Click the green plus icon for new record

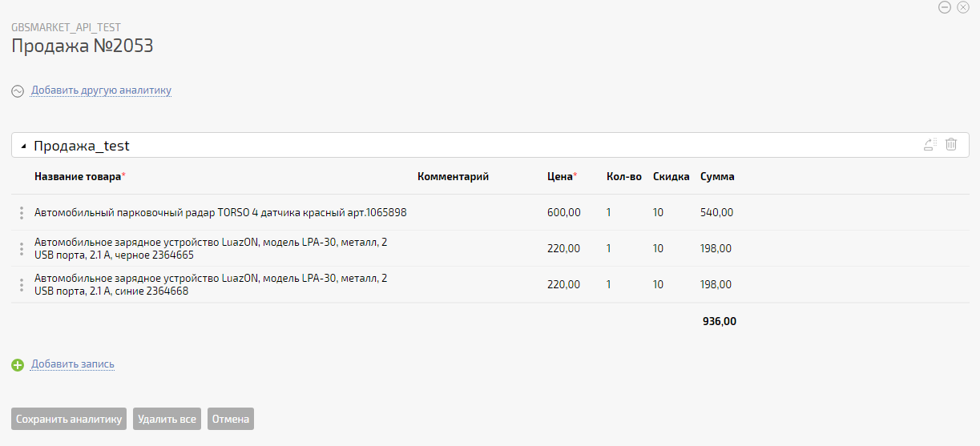[18, 365]
